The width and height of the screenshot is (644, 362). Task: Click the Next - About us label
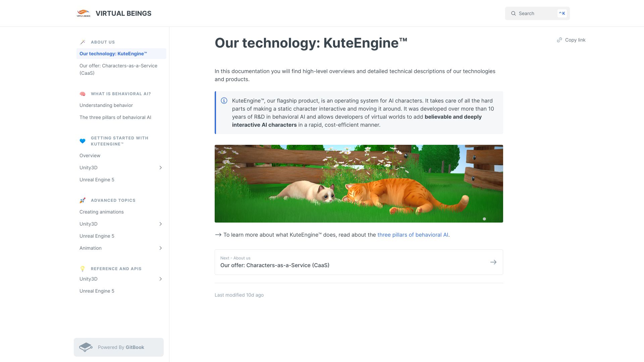(235, 258)
